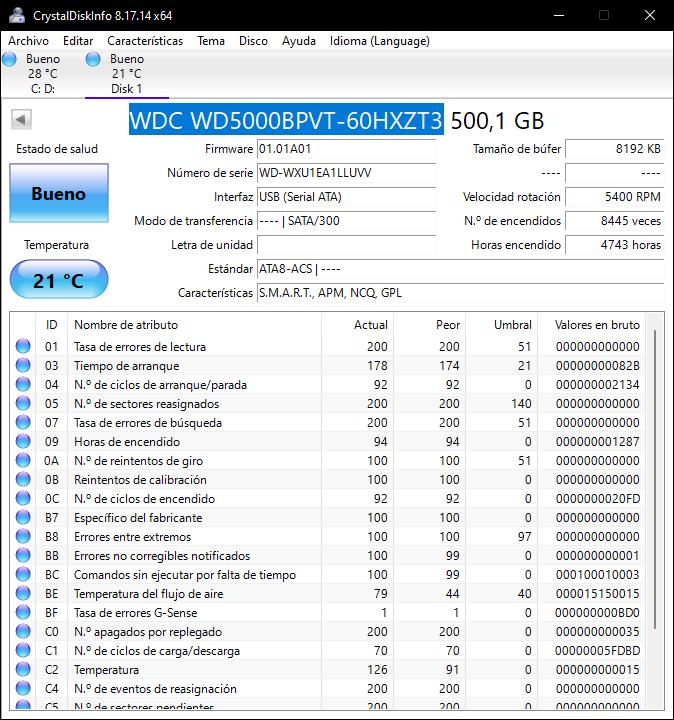This screenshot has height=720, width=674.
Task: Click status orb for reintentos de giro
Action: (x=23, y=461)
